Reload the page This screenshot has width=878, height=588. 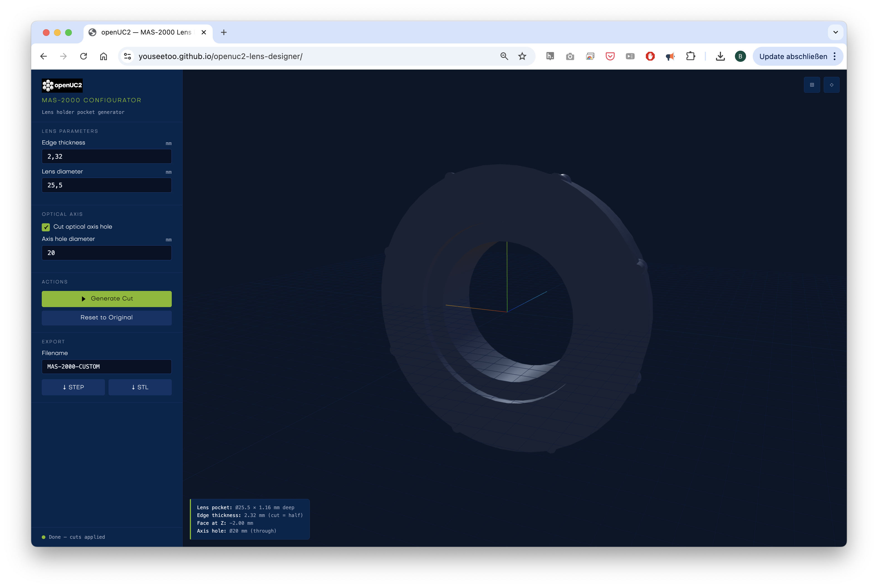pyautogui.click(x=84, y=56)
